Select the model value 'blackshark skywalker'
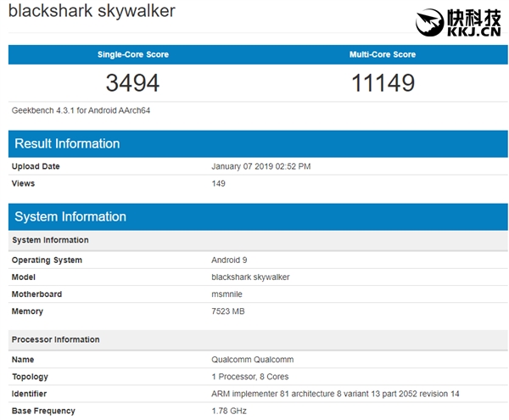This screenshot has height=420, width=509. 250,277
